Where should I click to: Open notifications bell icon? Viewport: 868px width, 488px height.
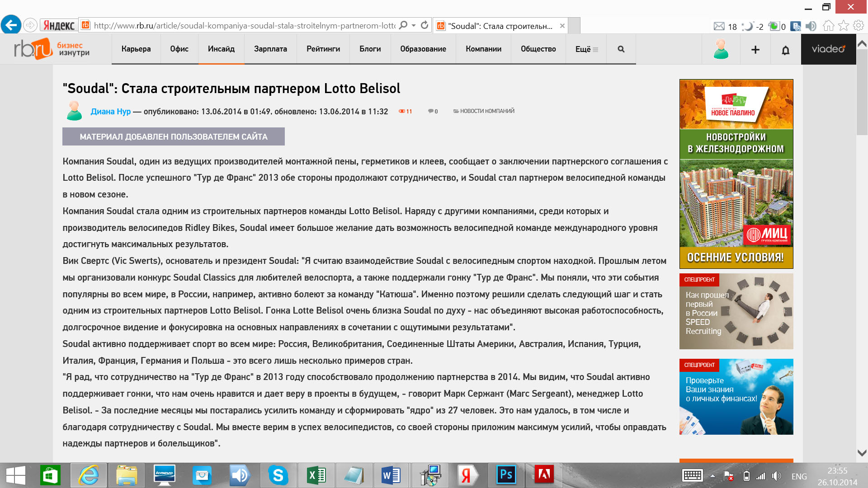click(786, 50)
